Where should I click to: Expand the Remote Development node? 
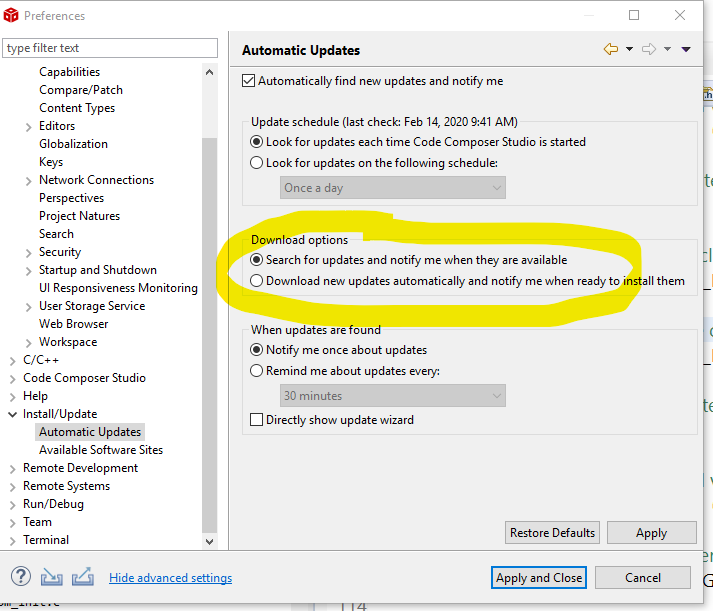pos(12,469)
